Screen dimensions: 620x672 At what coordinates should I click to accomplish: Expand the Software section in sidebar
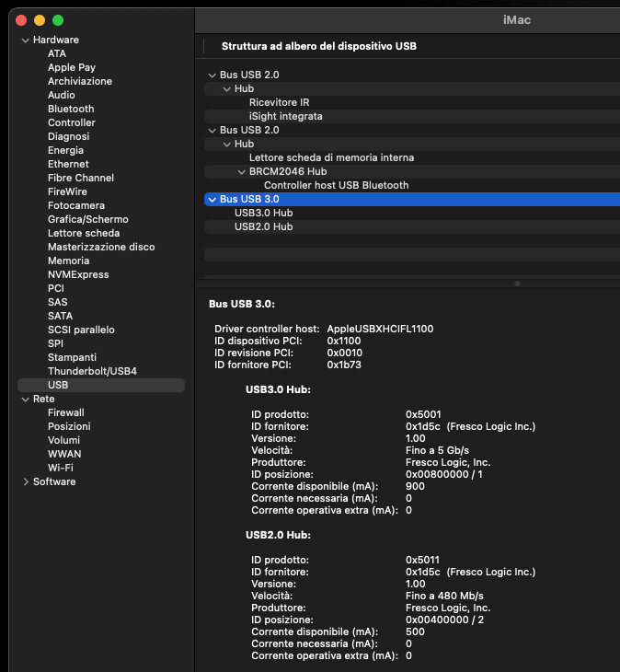pyautogui.click(x=25, y=482)
